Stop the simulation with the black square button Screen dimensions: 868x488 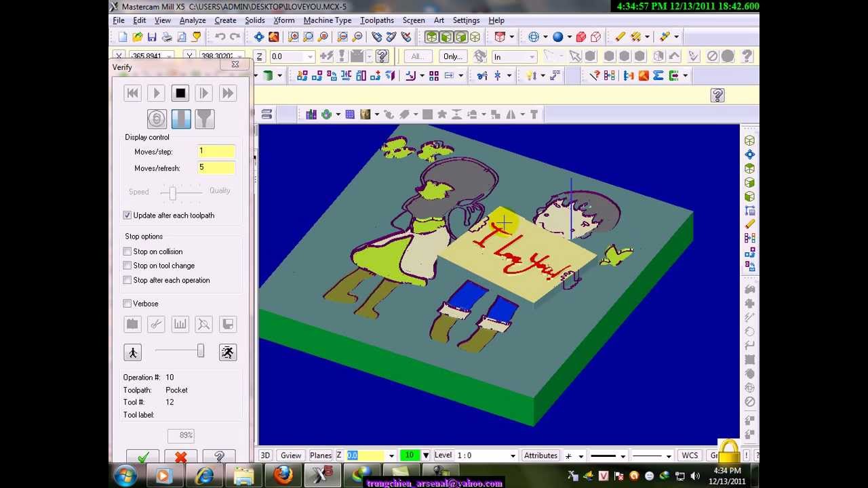pyautogui.click(x=180, y=94)
